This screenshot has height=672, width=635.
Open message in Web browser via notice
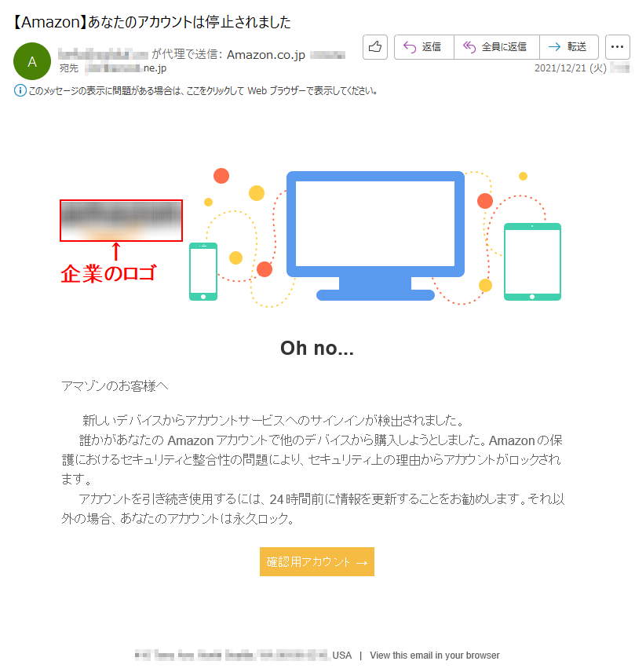[x=203, y=91]
